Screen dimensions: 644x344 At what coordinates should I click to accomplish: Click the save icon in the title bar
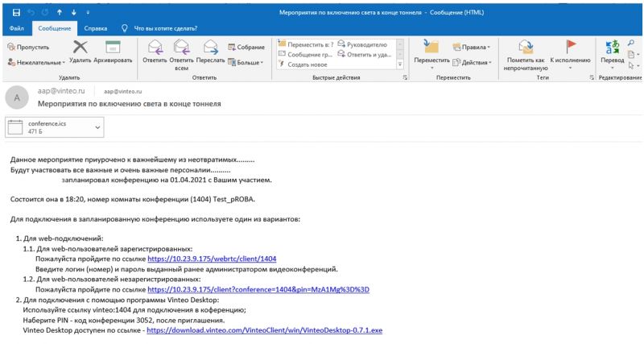pyautogui.click(x=16, y=13)
